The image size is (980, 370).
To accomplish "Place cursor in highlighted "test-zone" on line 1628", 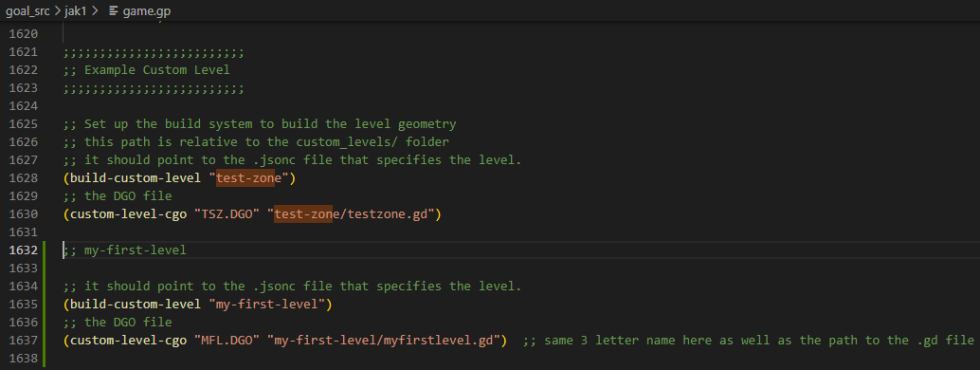I will 248,178.
